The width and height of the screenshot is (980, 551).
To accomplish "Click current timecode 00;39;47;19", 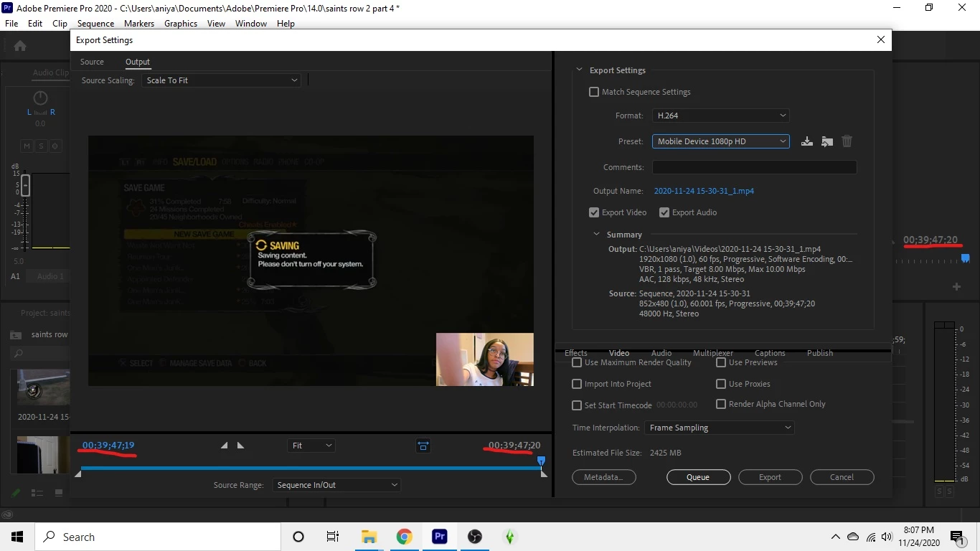I will tap(108, 446).
